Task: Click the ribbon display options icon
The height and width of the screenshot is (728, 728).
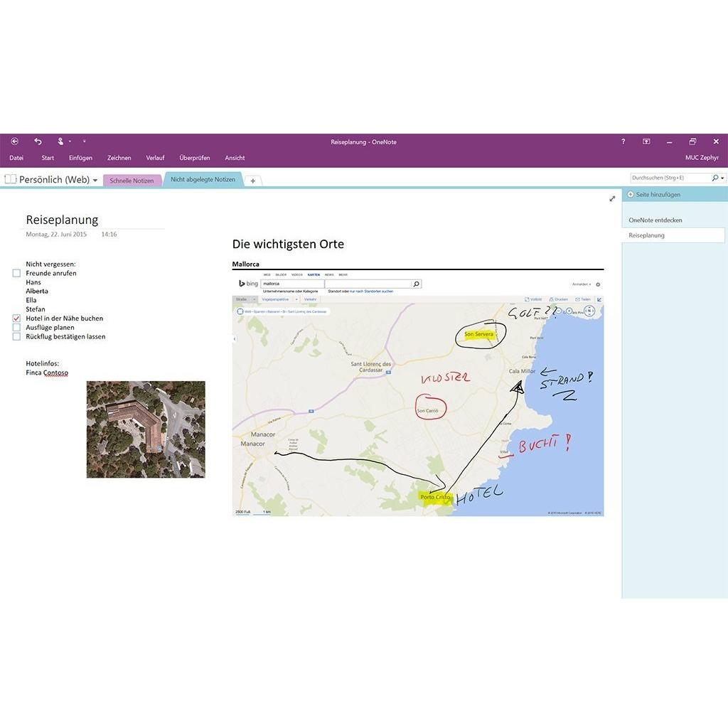Action: click(646, 141)
